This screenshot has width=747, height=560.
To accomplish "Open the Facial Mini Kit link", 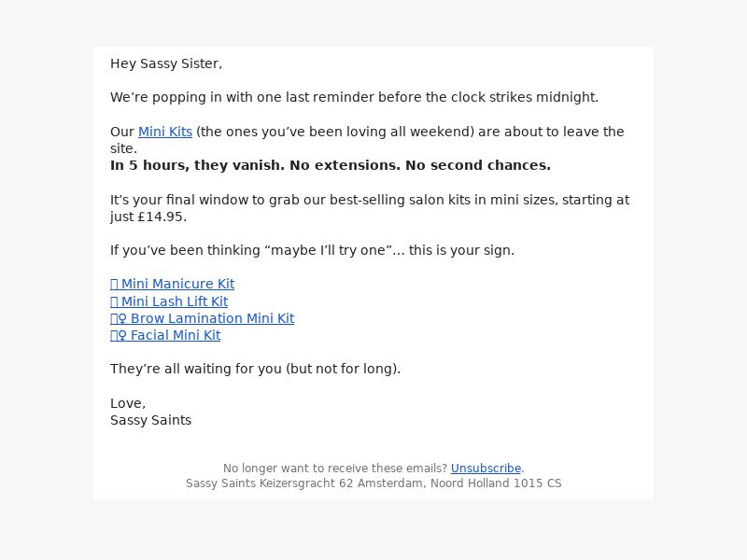I will (165, 335).
